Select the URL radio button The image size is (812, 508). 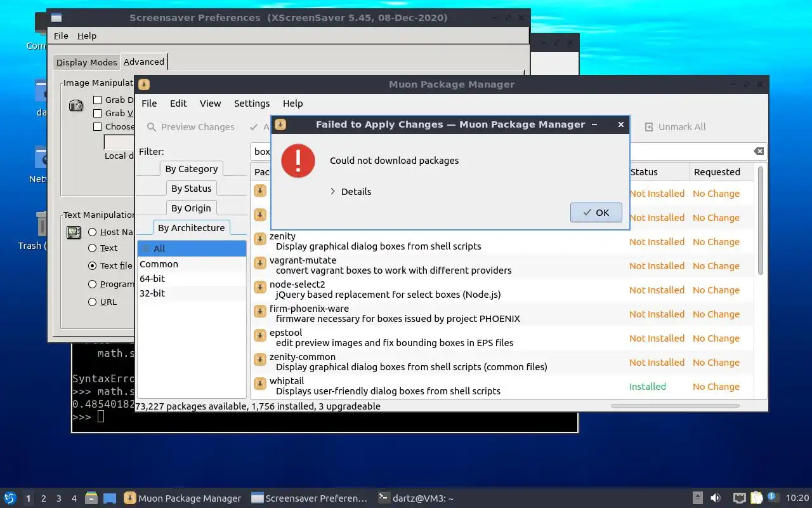(x=93, y=302)
